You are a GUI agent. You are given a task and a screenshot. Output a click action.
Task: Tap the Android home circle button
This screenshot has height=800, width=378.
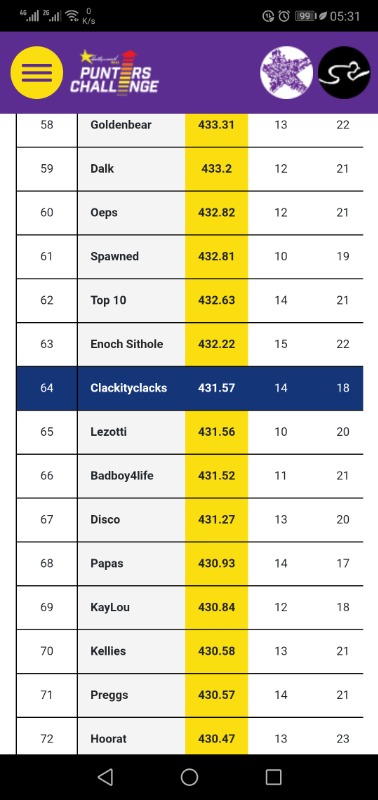coord(189,777)
